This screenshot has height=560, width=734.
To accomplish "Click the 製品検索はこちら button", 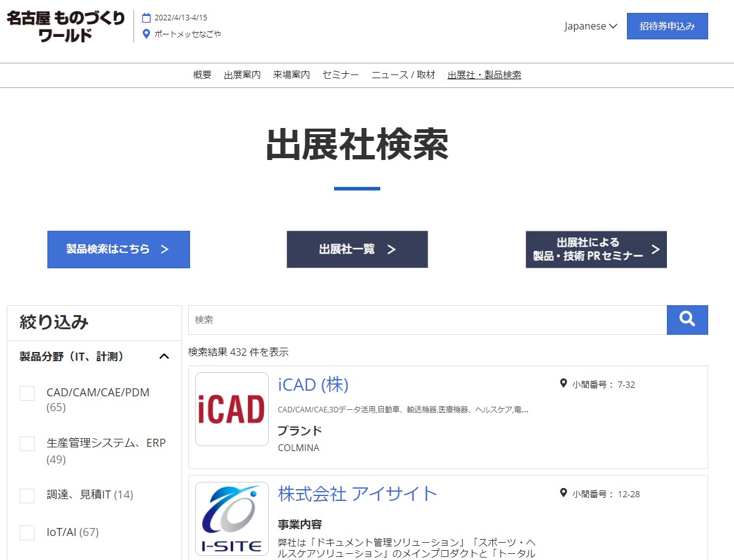I will tap(118, 249).
